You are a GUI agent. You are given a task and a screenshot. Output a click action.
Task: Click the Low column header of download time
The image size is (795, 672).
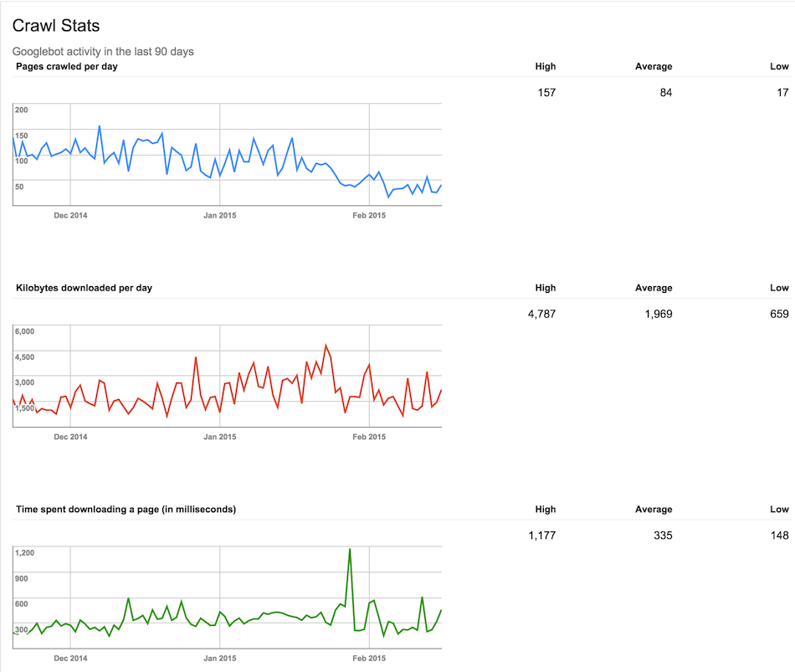click(x=779, y=509)
